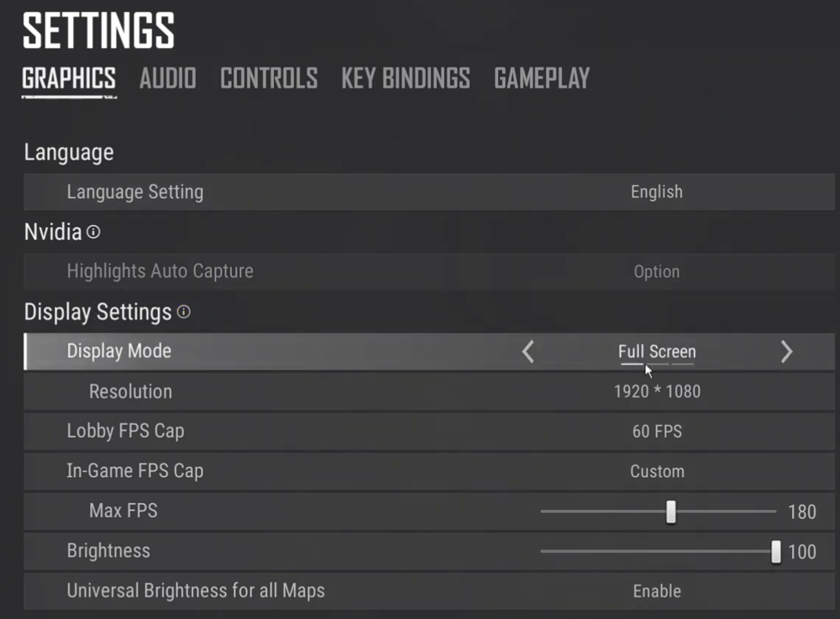Click the Max FPS value 180
Viewport: 840px width, 619px height.
tap(802, 511)
